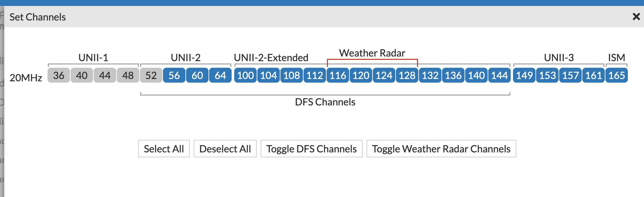This screenshot has height=197, width=644.
Task: Disable channel 64 in UNII-2 band
Action: pyautogui.click(x=220, y=75)
